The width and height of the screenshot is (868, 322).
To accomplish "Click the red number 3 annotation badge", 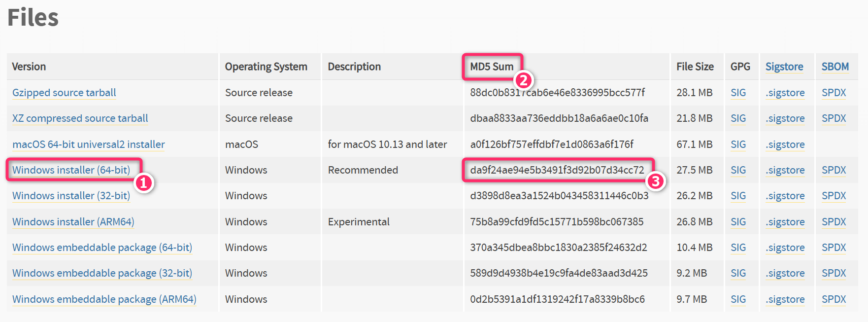I will [655, 181].
